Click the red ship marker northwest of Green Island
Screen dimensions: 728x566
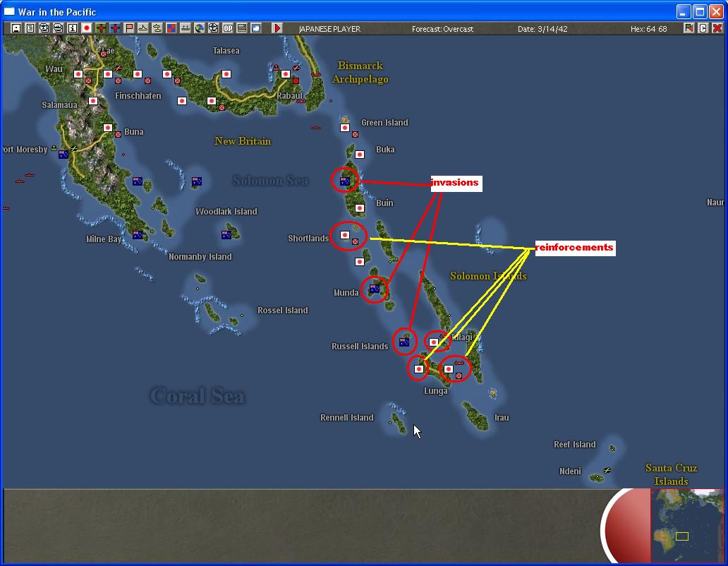[x=316, y=127]
